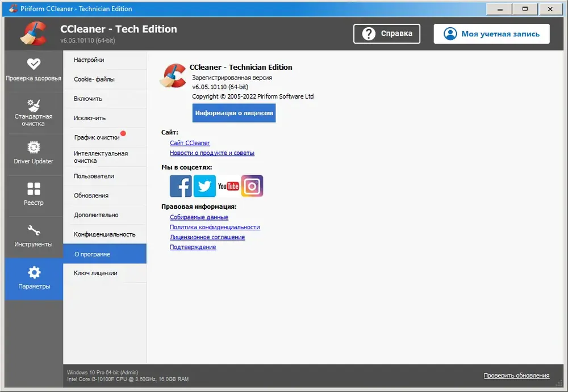Open Моя учетная запись account button
568x392 pixels.
click(491, 33)
